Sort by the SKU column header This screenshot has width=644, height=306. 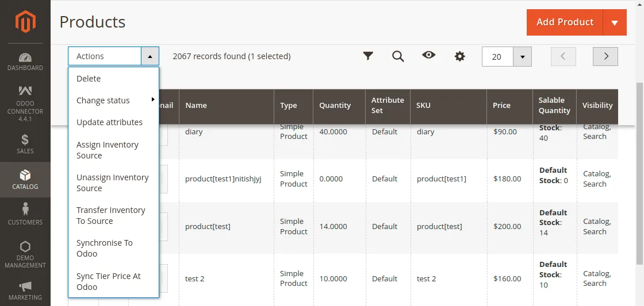(x=448, y=106)
